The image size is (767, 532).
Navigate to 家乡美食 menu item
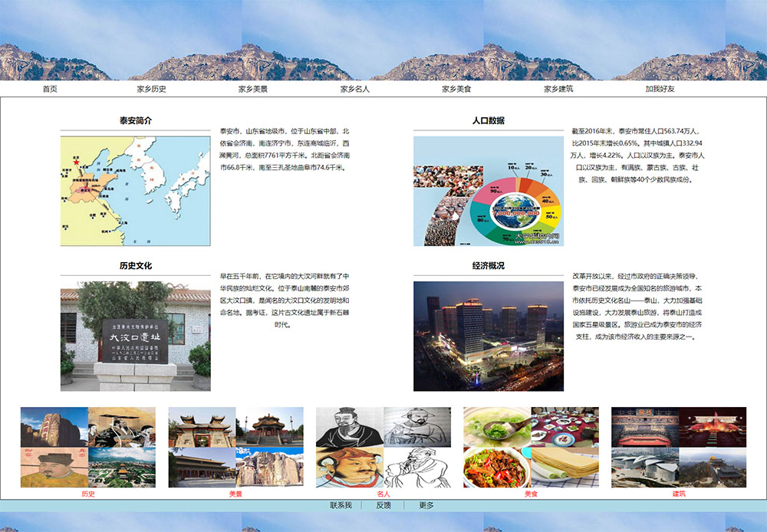[x=456, y=89]
